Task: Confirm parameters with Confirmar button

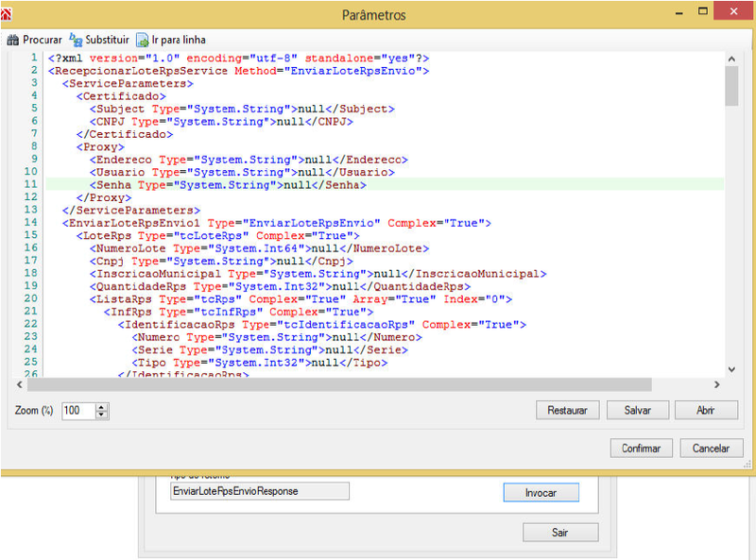Action: pos(642,449)
